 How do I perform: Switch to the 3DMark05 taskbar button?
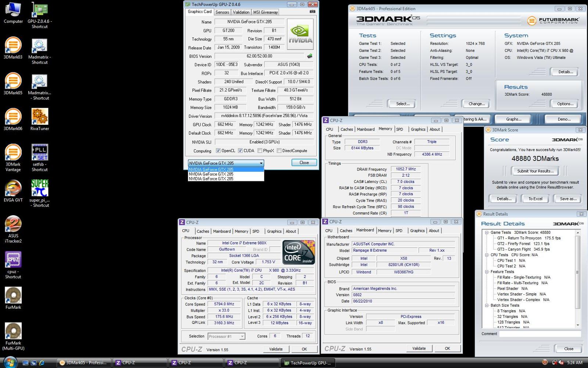(83, 363)
